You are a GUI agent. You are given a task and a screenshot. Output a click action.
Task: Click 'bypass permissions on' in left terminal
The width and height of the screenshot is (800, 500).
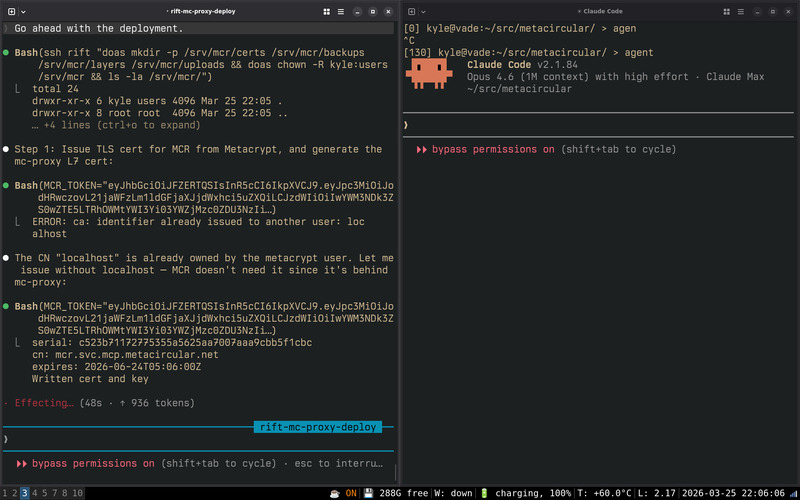click(x=93, y=463)
